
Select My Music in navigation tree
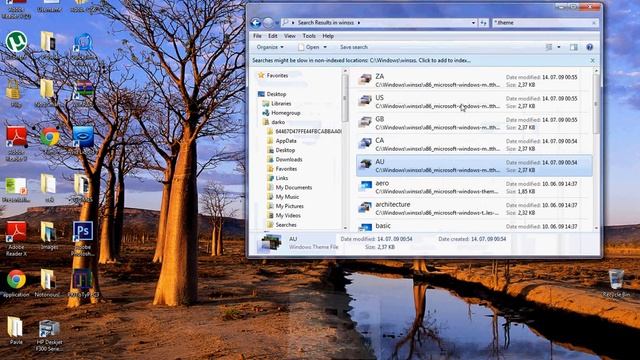coord(283,197)
